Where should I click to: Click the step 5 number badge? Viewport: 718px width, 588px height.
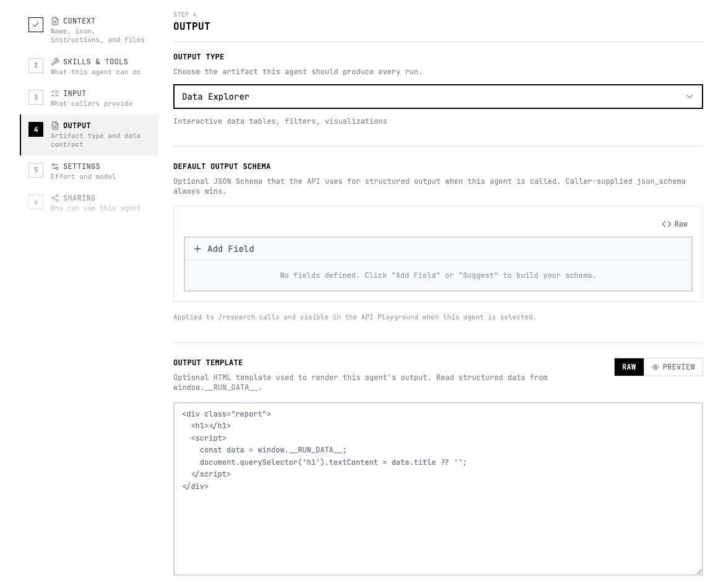[x=36, y=170]
